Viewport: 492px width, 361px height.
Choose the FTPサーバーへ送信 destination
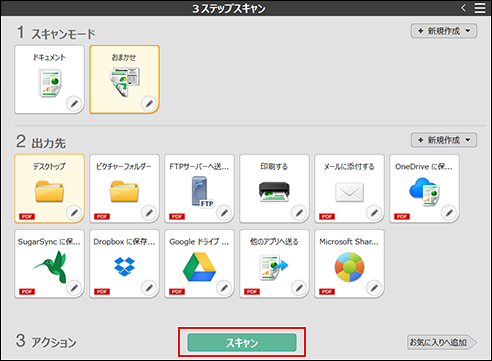click(199, 188)
